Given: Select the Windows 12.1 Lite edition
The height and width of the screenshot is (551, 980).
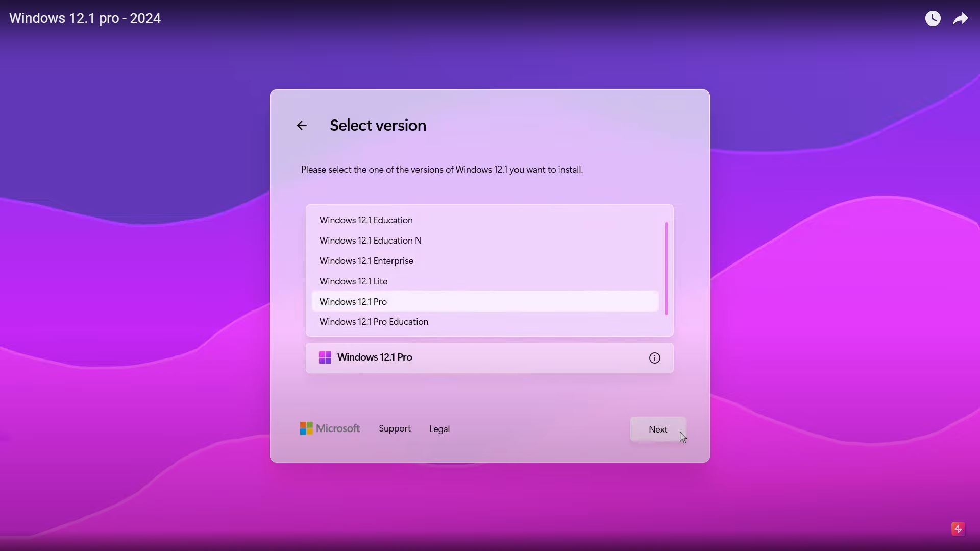Looking at the screenshot, I should (353, 281).
